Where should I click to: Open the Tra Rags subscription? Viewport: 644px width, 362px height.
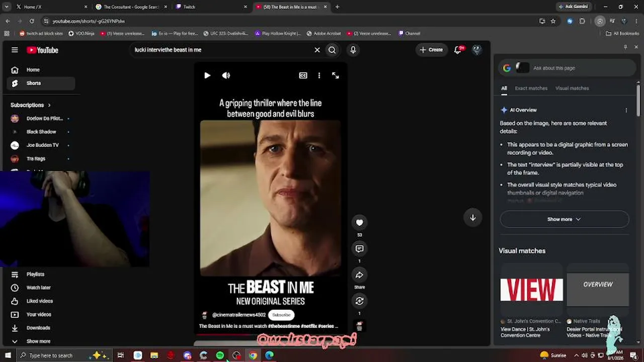(x=40, y=158)
